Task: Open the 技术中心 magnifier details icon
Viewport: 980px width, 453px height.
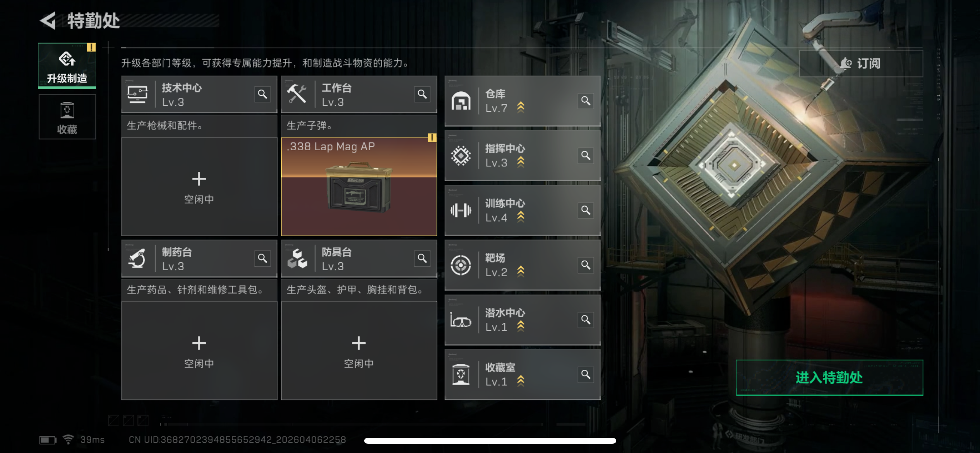Action: click(262, 94)
